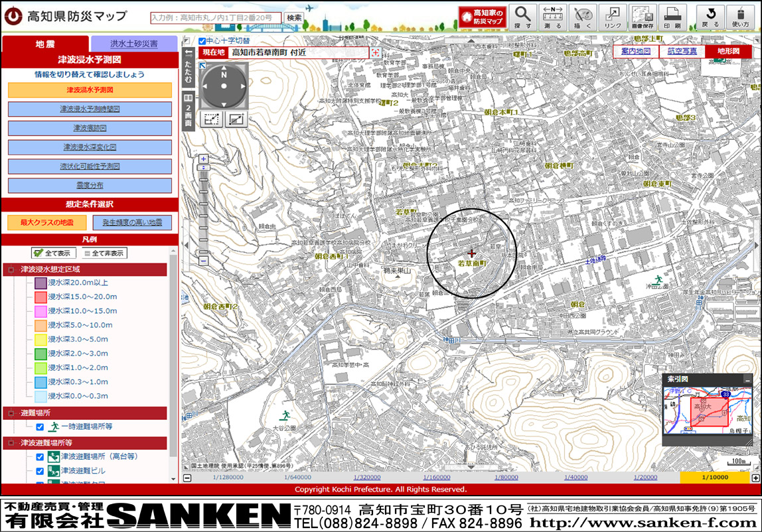Click the 高知県防災マップ logo

click(66, 16)
